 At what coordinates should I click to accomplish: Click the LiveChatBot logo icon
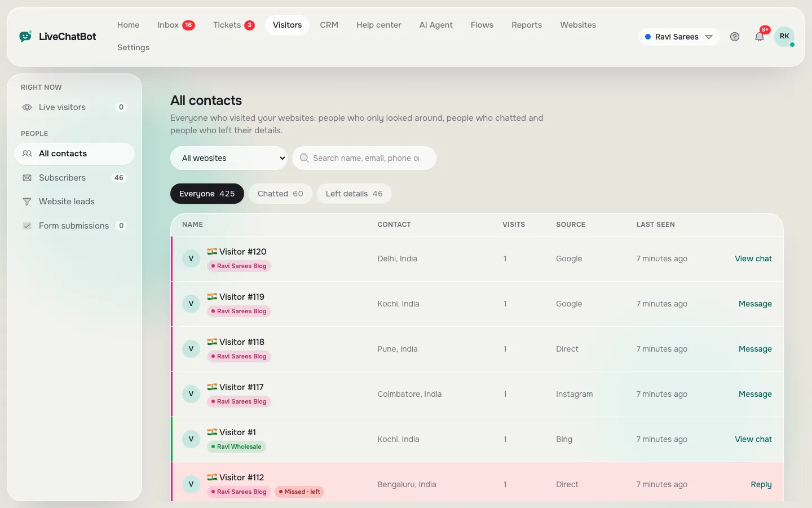25,37
